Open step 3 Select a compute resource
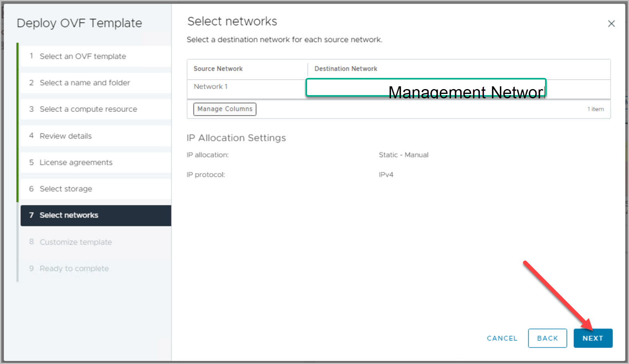The width and height of the screenshot is (629, 364). click(x=88, y=109)
